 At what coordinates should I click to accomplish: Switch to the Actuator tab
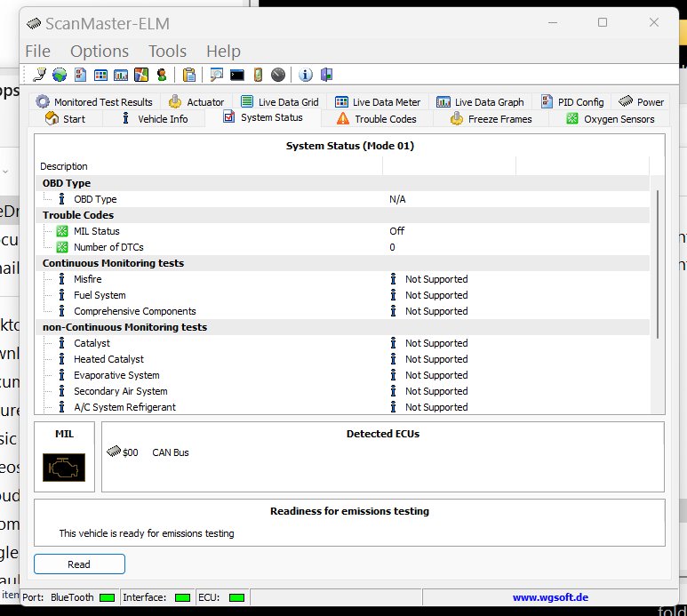[196, 102]
